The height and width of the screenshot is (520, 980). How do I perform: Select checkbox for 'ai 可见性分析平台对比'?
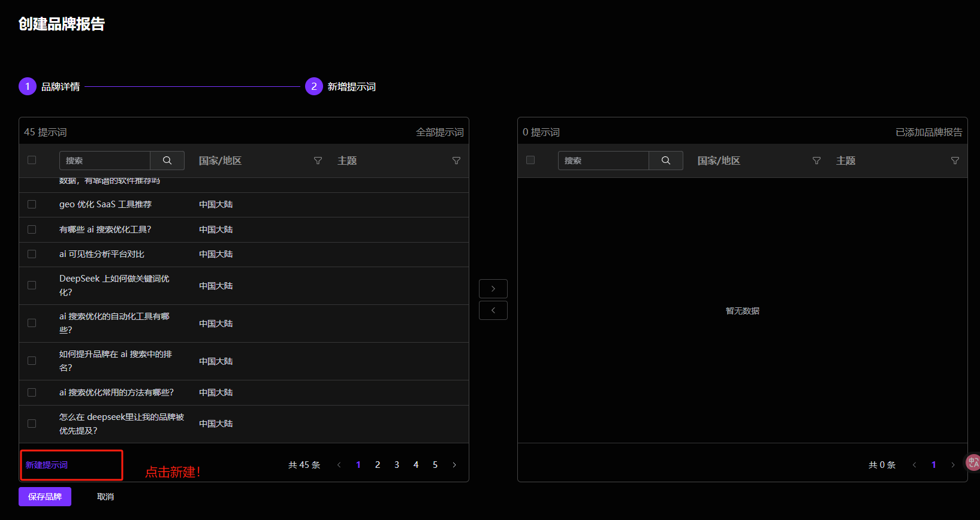(x=32, y=254)
